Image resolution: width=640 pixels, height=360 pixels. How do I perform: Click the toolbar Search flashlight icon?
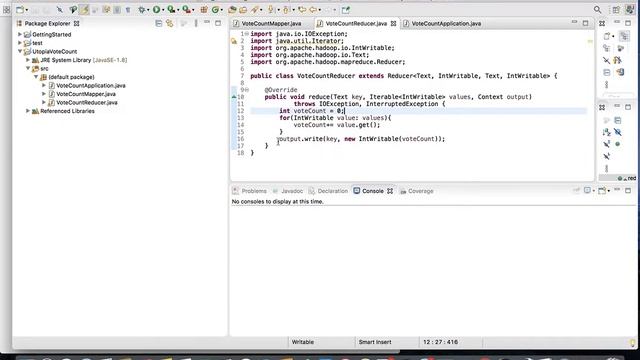point(255,10)
